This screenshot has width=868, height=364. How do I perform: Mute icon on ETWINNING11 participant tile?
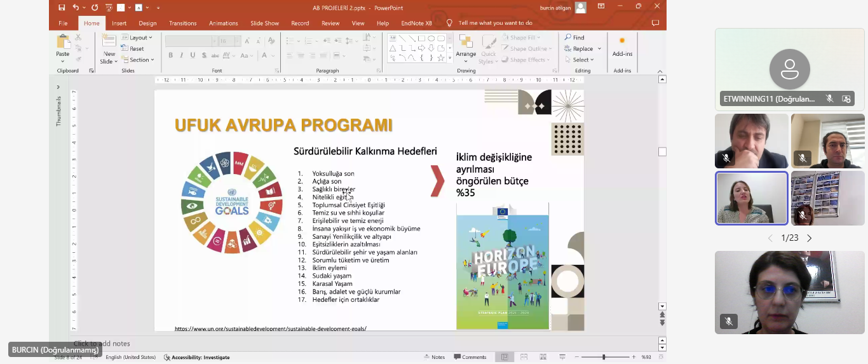click(x=829, y=98)
